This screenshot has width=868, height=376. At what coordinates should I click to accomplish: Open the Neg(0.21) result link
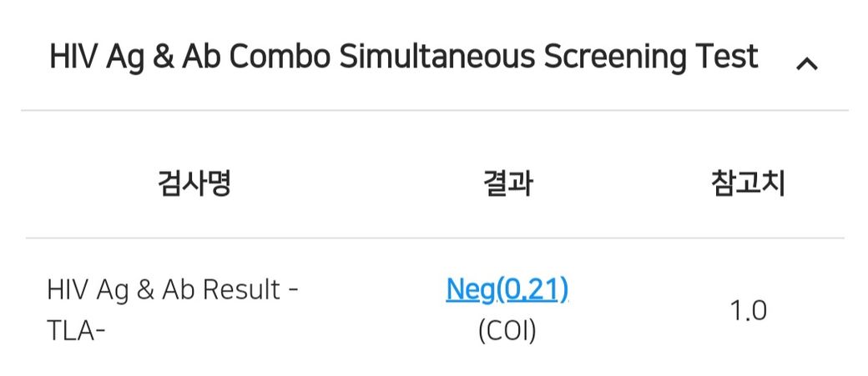click(x=507, y=288)
